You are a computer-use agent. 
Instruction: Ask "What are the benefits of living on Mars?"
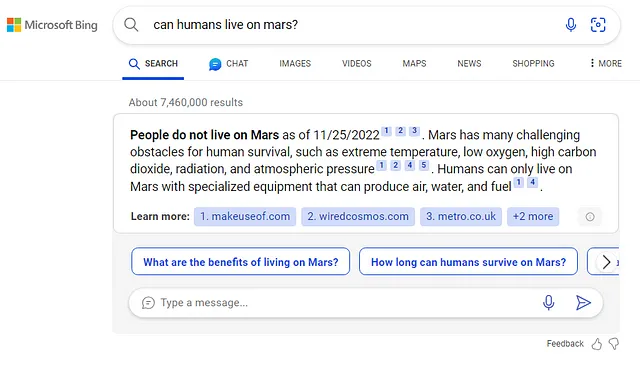click(240, 261)
